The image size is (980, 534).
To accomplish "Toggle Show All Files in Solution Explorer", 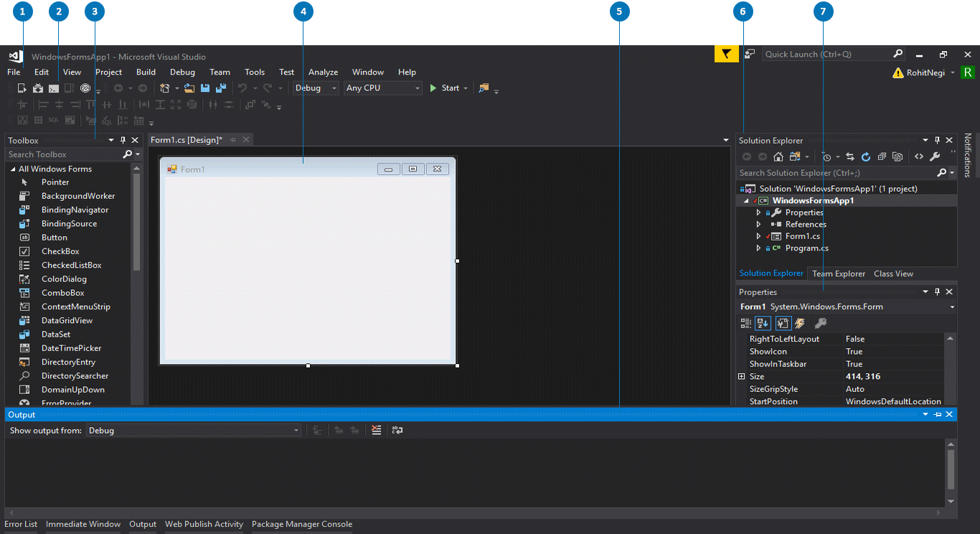I will point(897,156).
